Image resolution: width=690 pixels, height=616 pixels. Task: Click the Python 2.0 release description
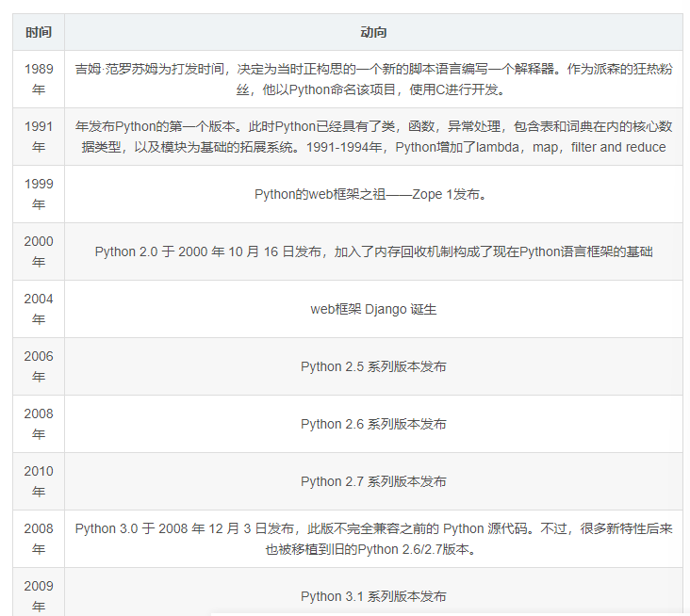point(373,251)
